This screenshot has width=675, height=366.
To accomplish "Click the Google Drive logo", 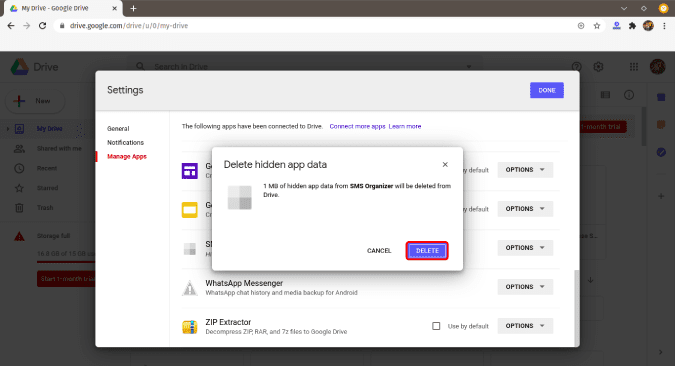I will pos(19,67).
